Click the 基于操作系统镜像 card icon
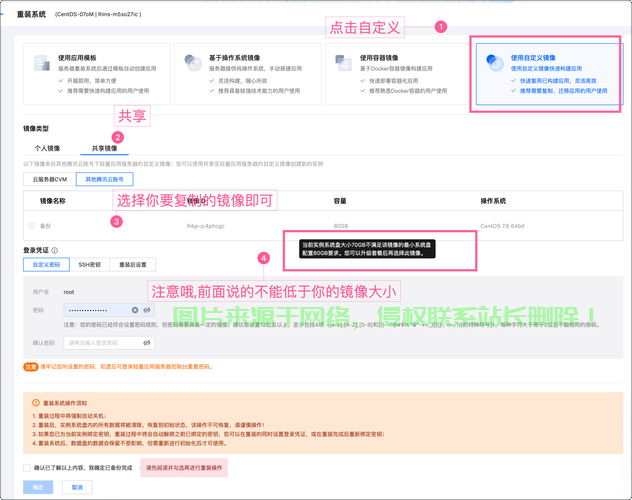 (x=193, y=63)
